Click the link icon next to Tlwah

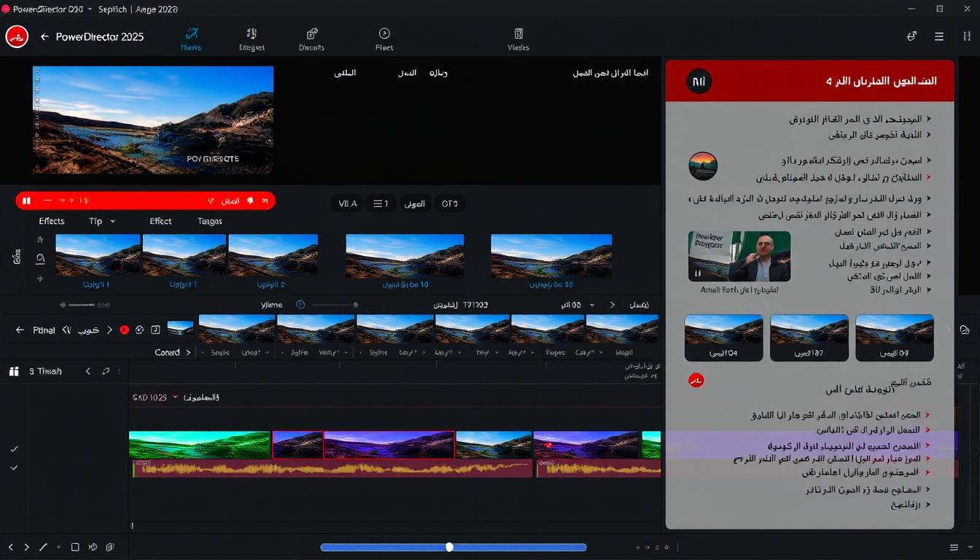coord(106,371)
